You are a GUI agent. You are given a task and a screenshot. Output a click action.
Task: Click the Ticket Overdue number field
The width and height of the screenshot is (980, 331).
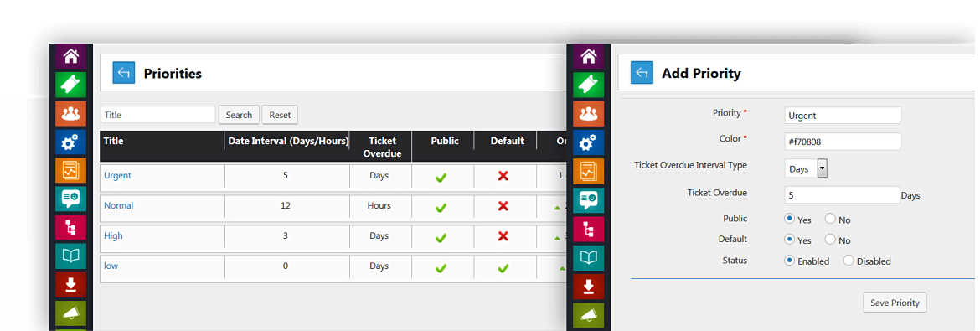[x=842, y=194]
